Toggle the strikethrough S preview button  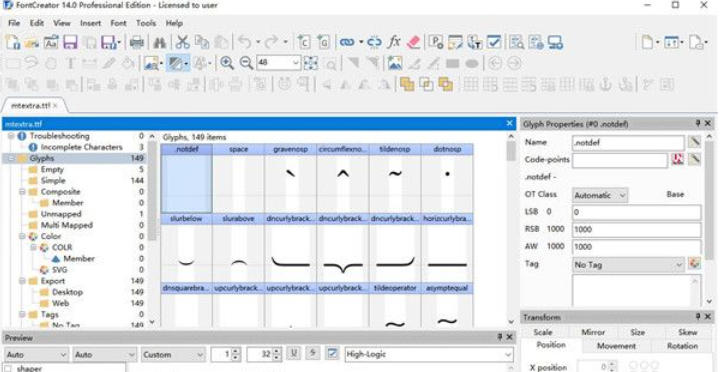tap(313, 354)
